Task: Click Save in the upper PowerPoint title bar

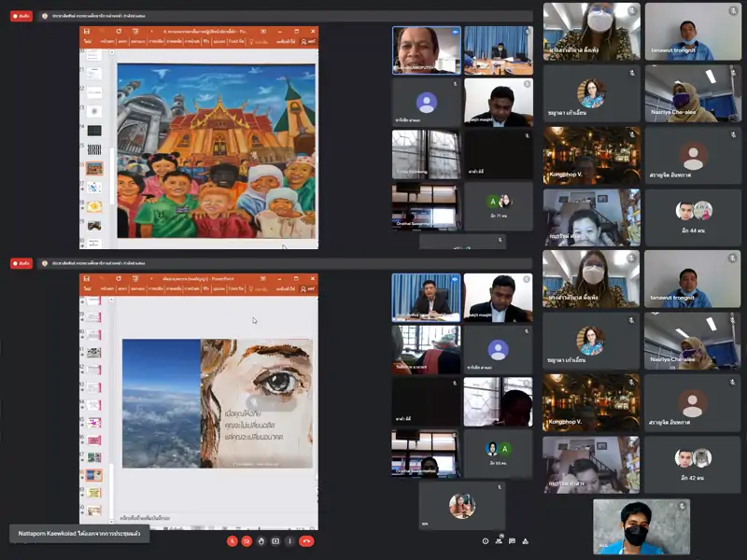Action: click(87, 31)
